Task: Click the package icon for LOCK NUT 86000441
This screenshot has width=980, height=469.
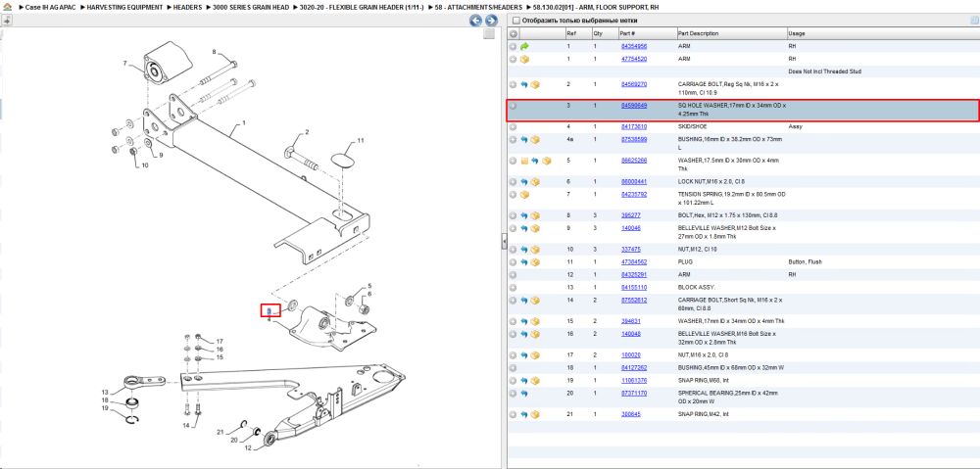Action: (535, 182)
